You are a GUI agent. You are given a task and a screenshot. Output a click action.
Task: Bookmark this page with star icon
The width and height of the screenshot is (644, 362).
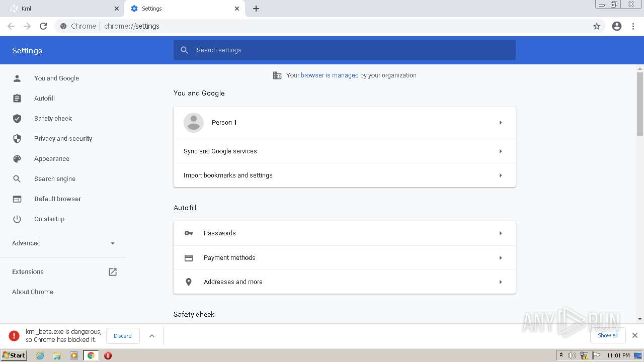(597, 26)
